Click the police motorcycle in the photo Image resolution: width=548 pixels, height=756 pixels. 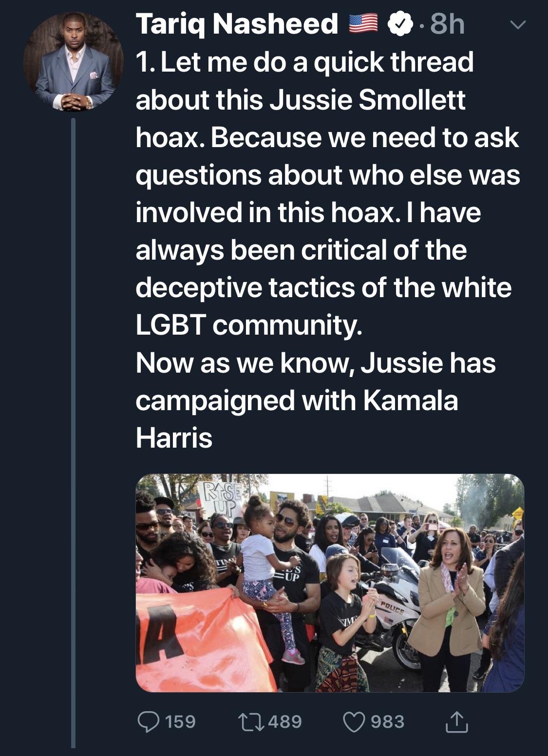[x=394, y=609]
